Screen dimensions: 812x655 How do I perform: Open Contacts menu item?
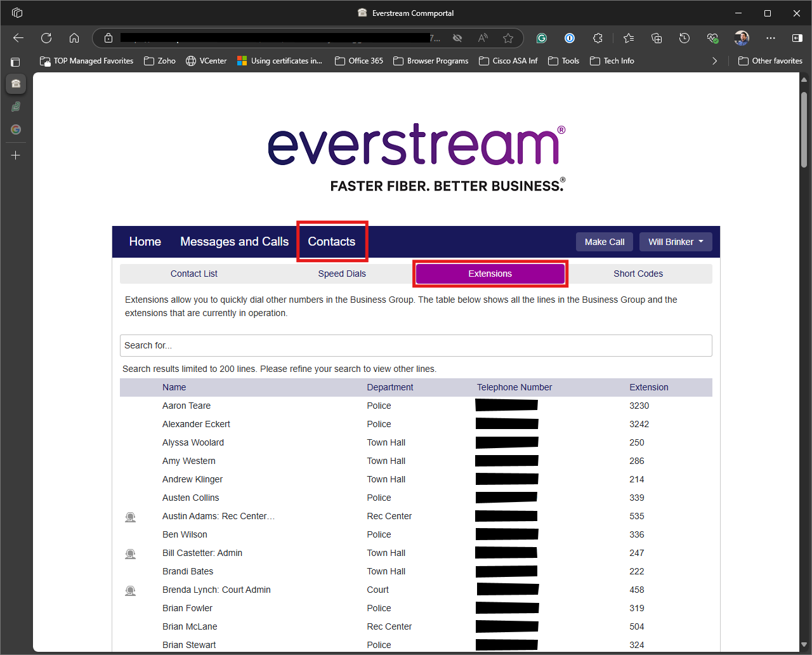pyautogui.click(x=332, y=242)
